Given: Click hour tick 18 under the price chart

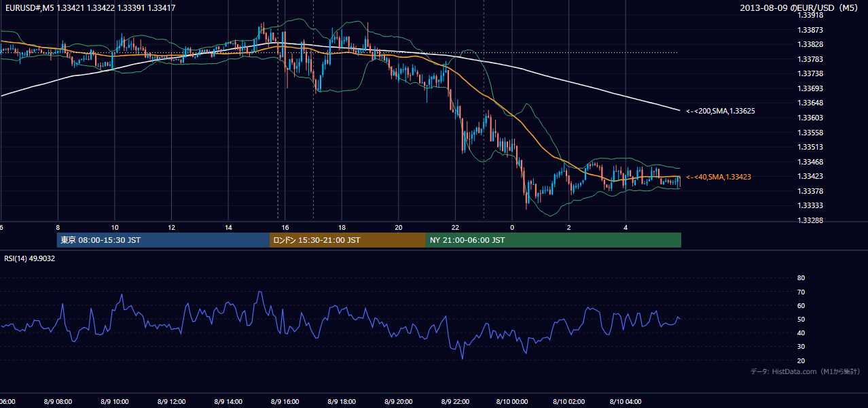Looking at the screenshot, I should (342, 227).
